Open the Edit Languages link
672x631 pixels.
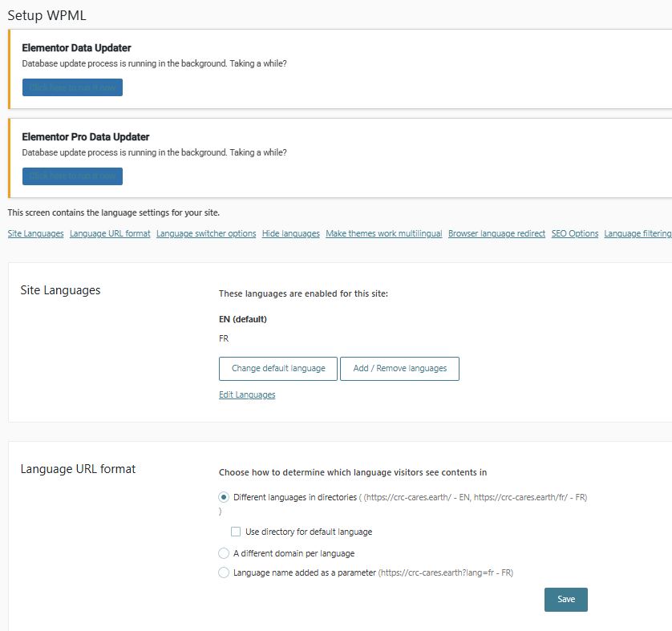(x=247, y=395)
